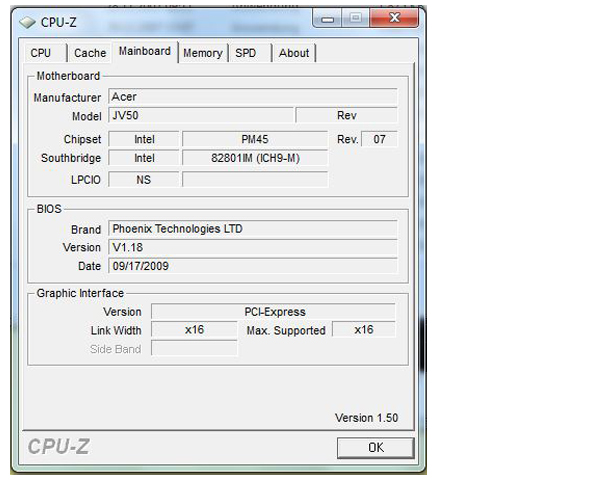
Task: Click the CPU-Z title bar icon
Action: click(27, 22)
